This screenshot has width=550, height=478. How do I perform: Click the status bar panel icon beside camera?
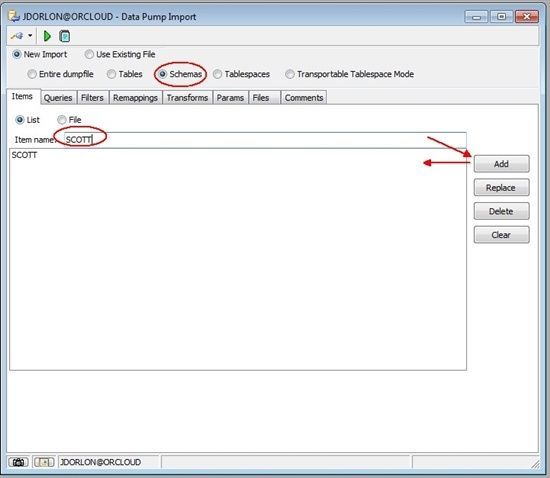(x=43, y=462)
